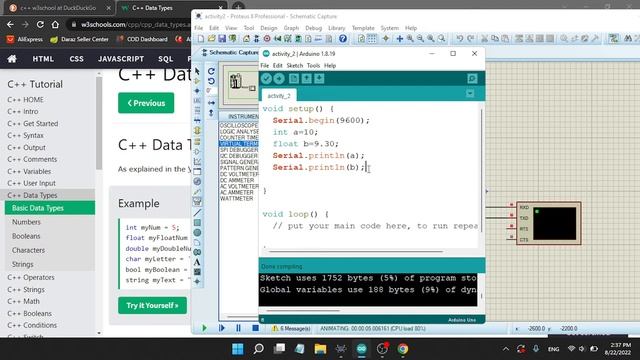Select OSCILLOSCOPE in the instruments list
Image resolution: width=640 pixels, height=360 pixels.
[x=239, y=125]
